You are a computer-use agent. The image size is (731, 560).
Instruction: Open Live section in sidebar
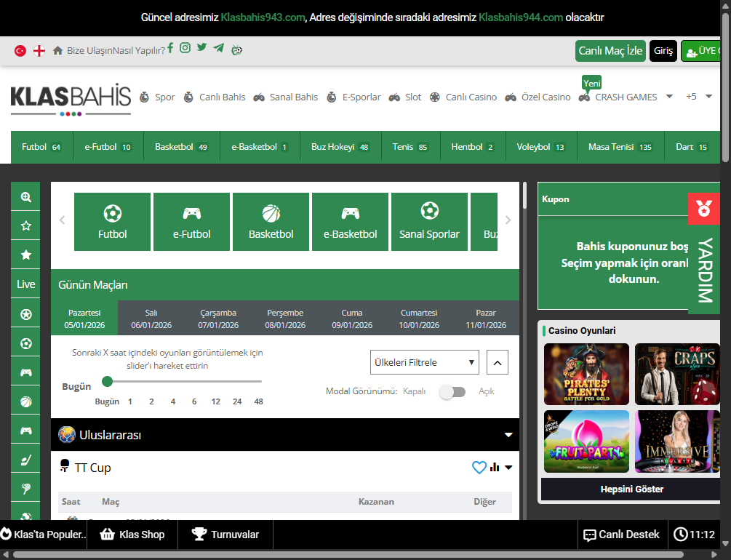click(x=26, y=284)
